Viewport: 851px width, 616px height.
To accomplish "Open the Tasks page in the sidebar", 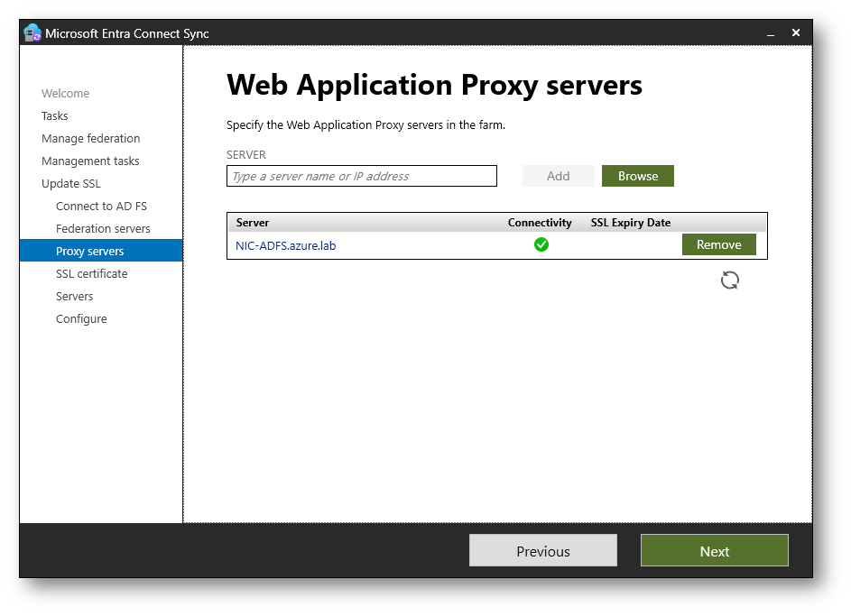I will pyautogui.click(x=55, y=116).
